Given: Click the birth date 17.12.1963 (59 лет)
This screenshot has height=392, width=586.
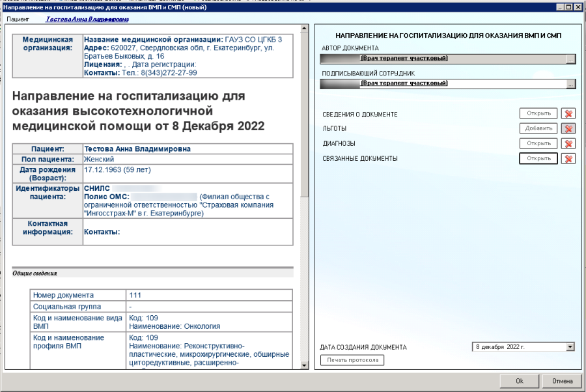Looking at the screenshot, I should click(x=117, y=170).
